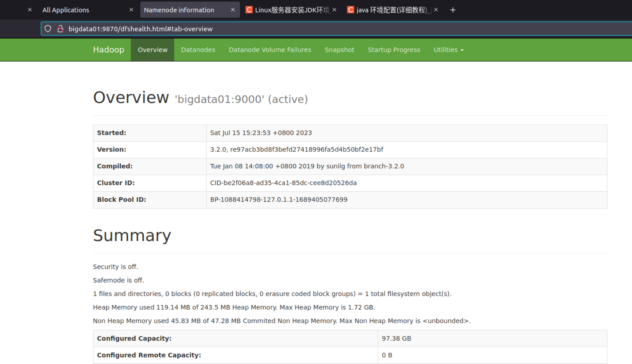
Task: Click the Started: label cell
Action: 150,133
